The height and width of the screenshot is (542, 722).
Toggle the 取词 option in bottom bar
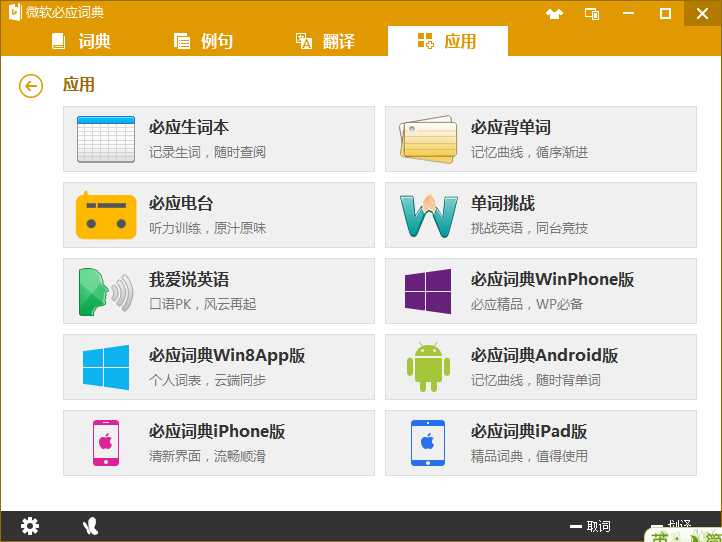590,526
